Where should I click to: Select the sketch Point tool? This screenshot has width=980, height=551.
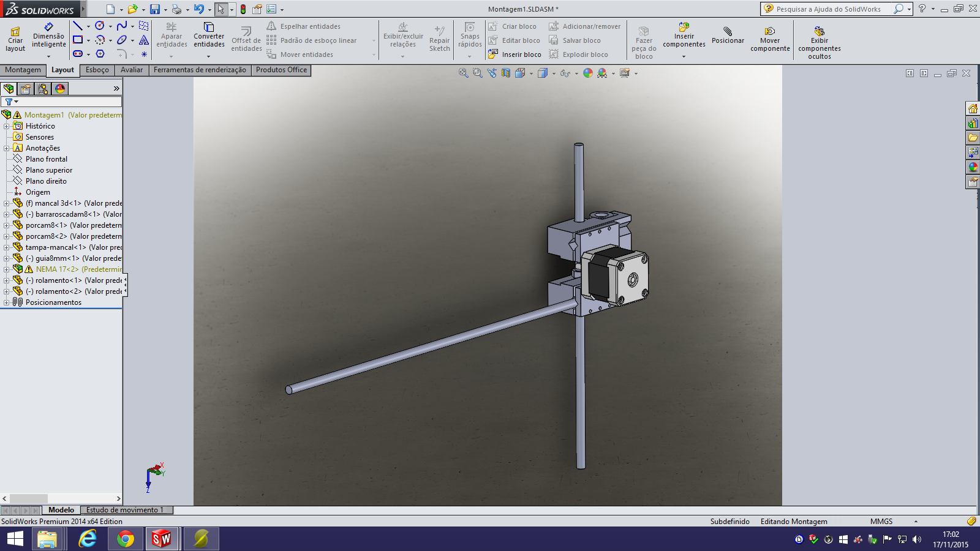(x=144, y=54)
